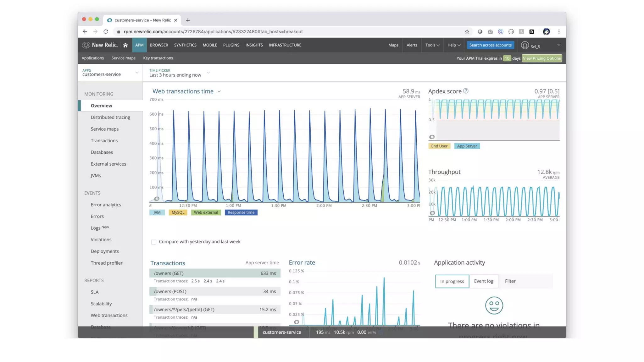Viewport: 644px width, 362px height.
Task: Toggle End User Apdex legend
Action: click(x=439, y=146)
